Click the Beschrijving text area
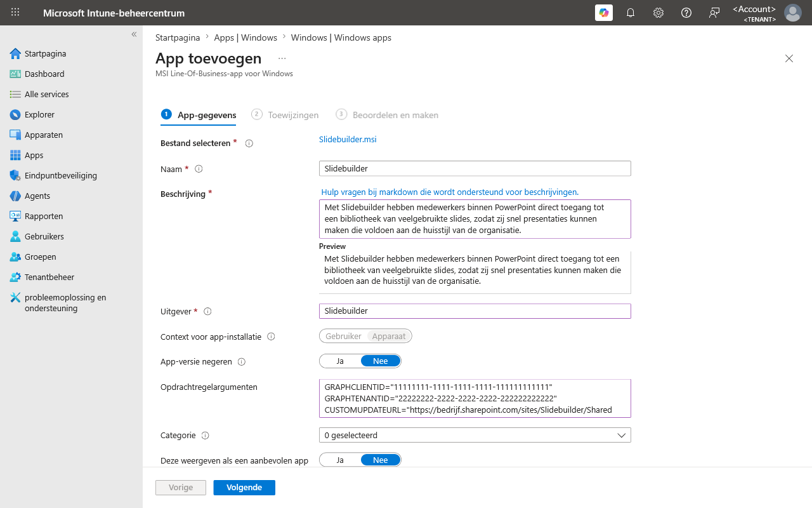Image resolution: width=812 pixels, height=508 pixels. pos(475,219)
